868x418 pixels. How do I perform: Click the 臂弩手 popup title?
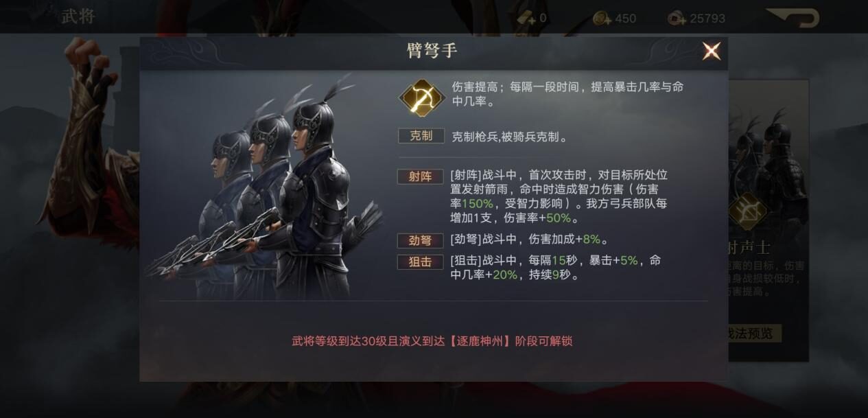pos(432,51)
